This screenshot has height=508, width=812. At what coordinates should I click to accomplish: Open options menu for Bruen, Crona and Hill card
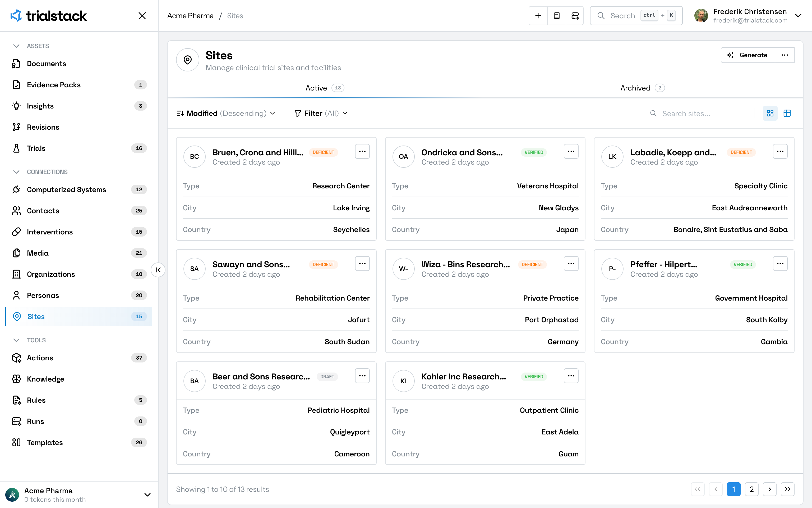click(x=362, y=152)
